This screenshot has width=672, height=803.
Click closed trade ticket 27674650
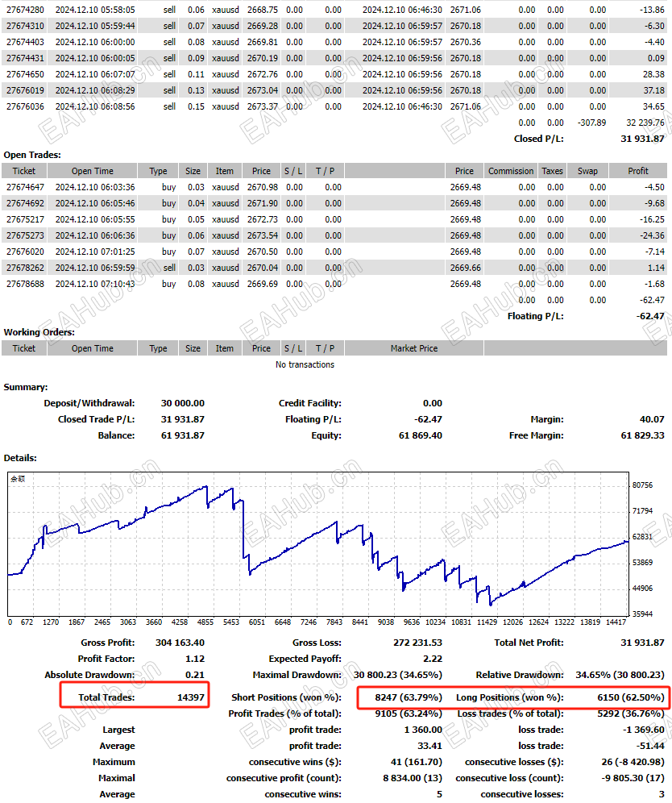point(25,74)
